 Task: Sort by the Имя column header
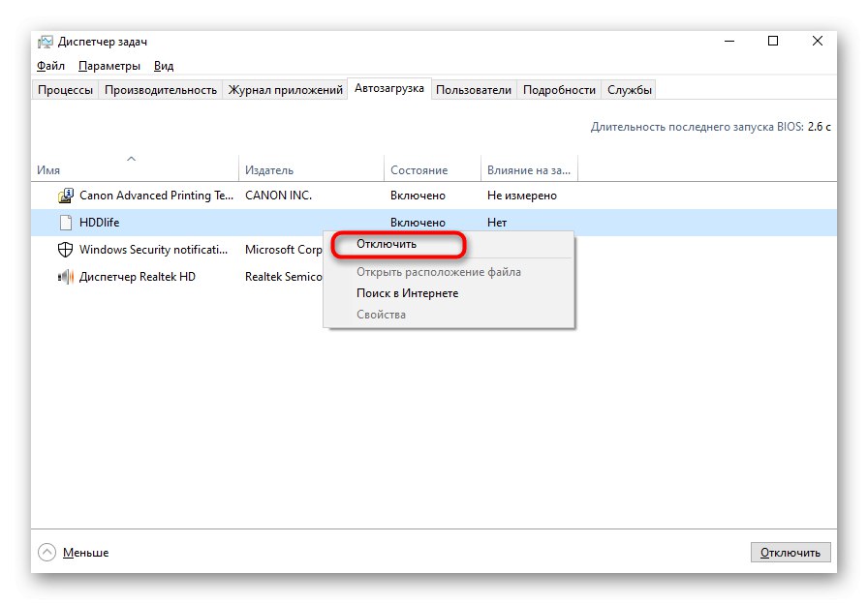[x=135, y=168]
